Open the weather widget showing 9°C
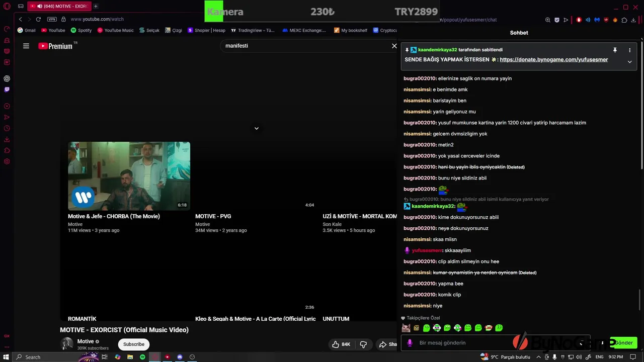This screenshot has width=644, height=362. (505, 357)
